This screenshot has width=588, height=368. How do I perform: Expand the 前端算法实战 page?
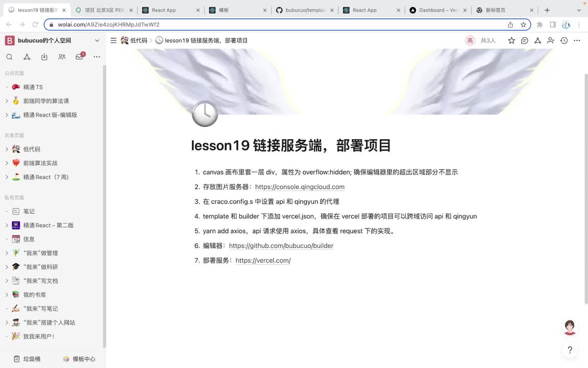point(6,163)
